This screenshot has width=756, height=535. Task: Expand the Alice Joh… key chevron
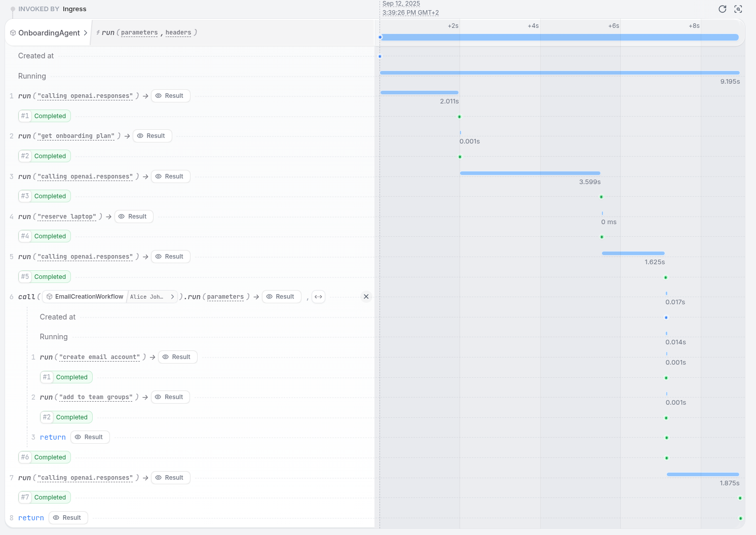[172, 297]
